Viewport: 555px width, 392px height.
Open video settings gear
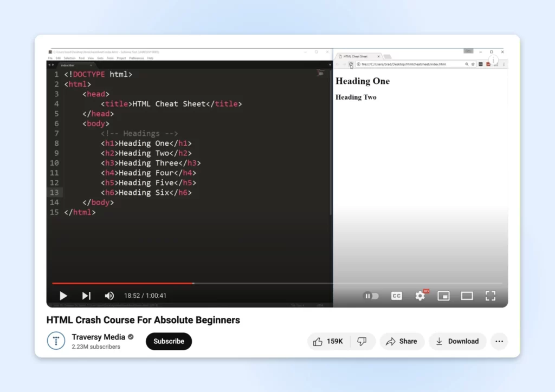420,296
